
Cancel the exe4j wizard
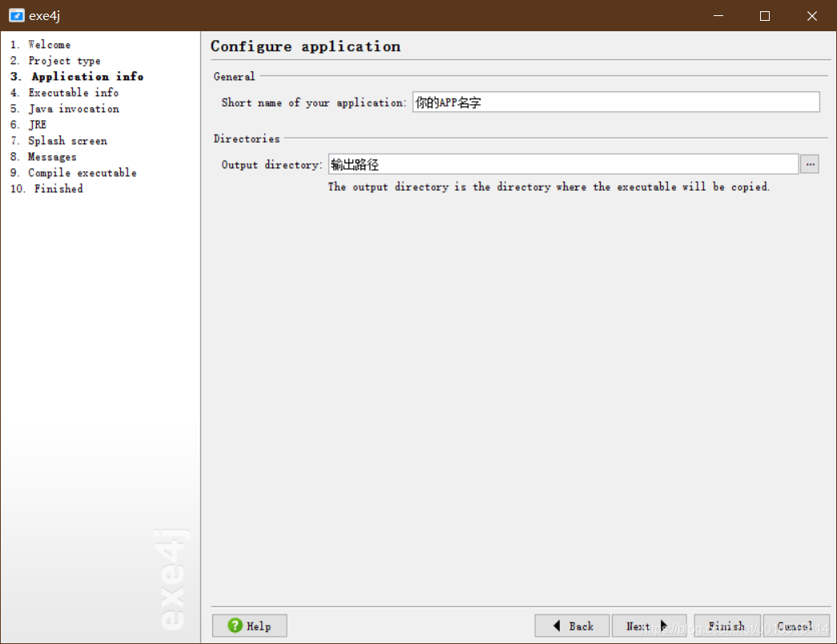click(x=796, y=626)
